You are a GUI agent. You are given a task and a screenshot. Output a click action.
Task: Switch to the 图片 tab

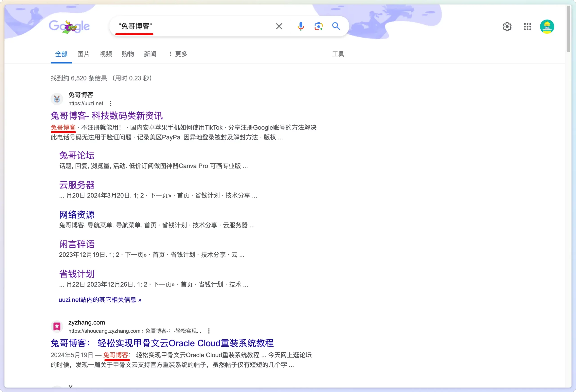coord(83,54)
